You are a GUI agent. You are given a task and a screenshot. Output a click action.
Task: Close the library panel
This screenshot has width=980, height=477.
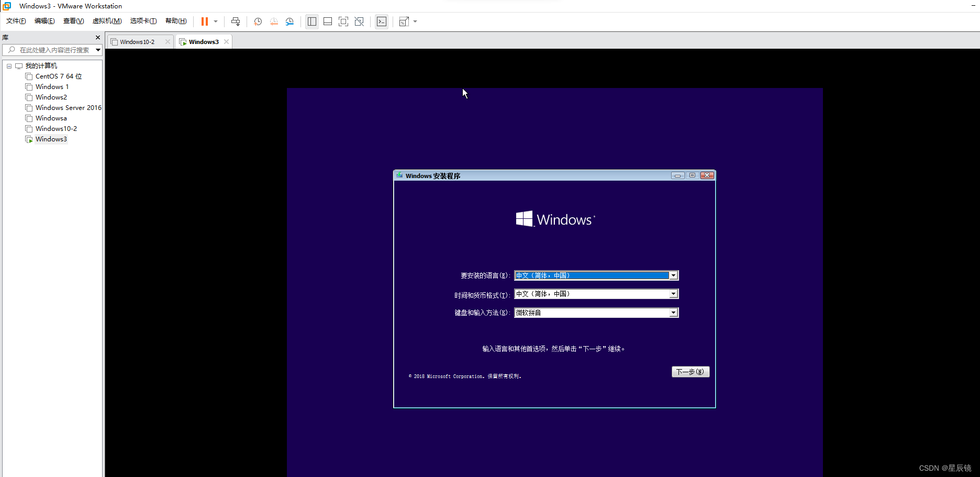(97, 37)
